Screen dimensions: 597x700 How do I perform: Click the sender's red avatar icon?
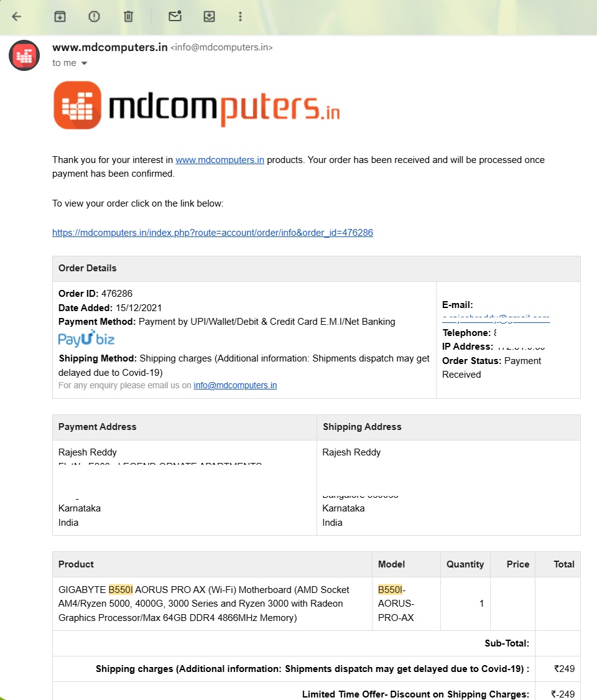coord(24,55)
